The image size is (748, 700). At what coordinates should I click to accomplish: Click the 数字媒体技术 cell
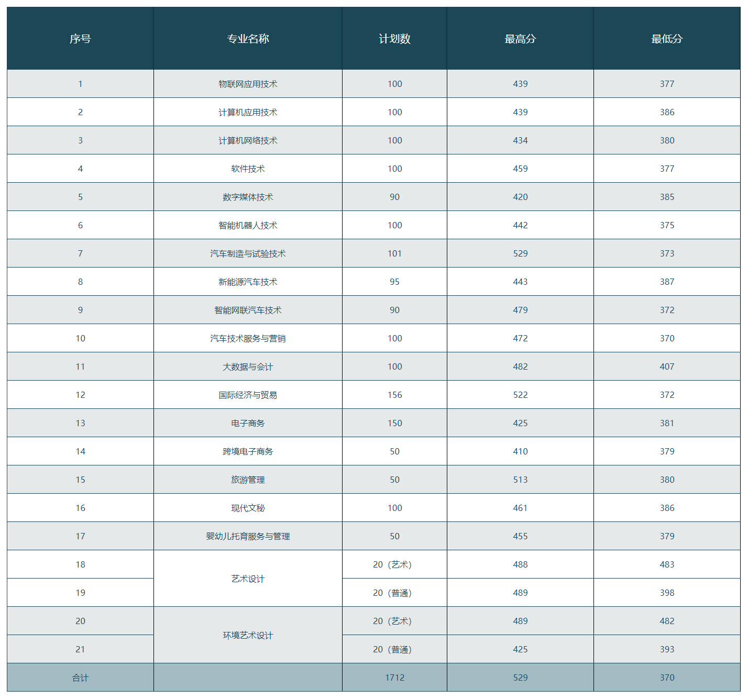click(x=248, y=197)
